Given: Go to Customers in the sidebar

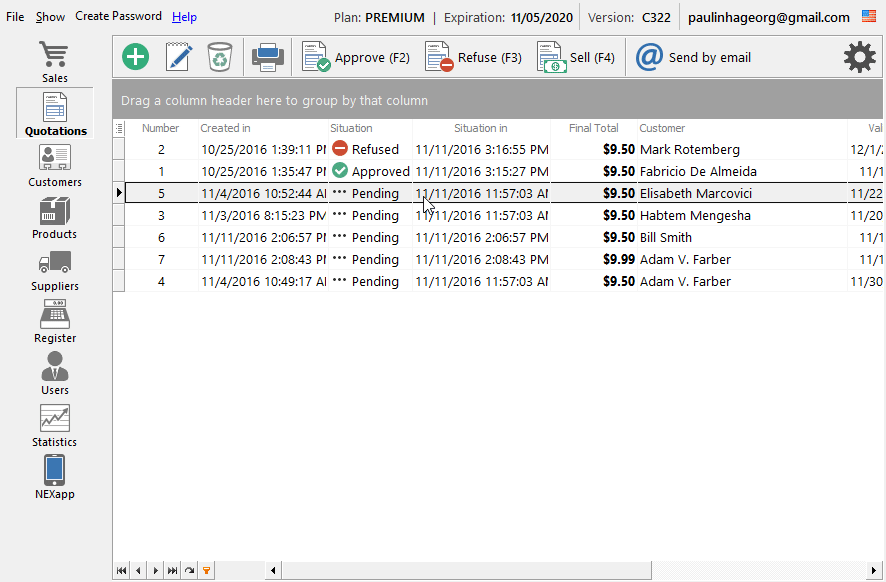Looking at the screenshot, I should pos(55,165).
